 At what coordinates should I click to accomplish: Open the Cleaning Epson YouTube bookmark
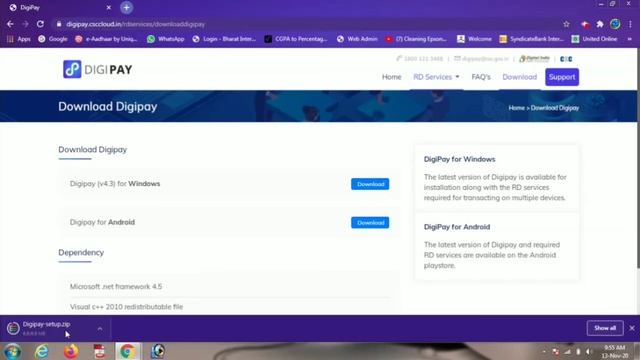click(416, 39)
